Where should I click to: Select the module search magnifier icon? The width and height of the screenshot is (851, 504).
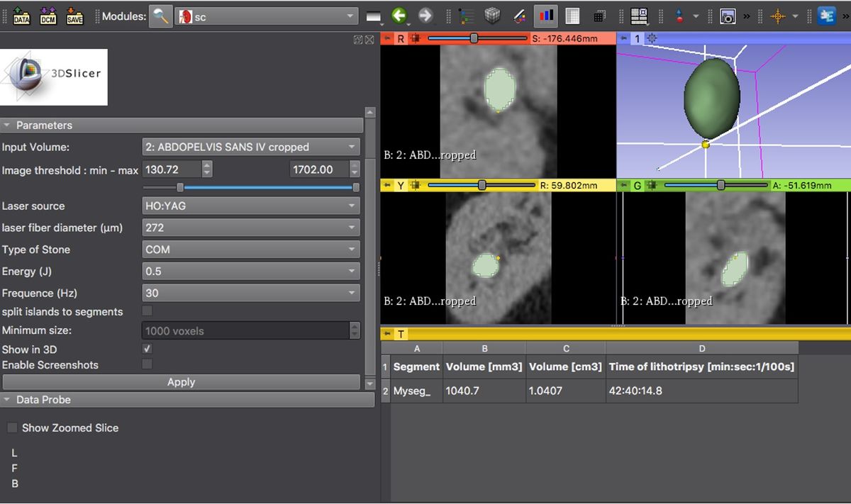(x=160, y=15)
